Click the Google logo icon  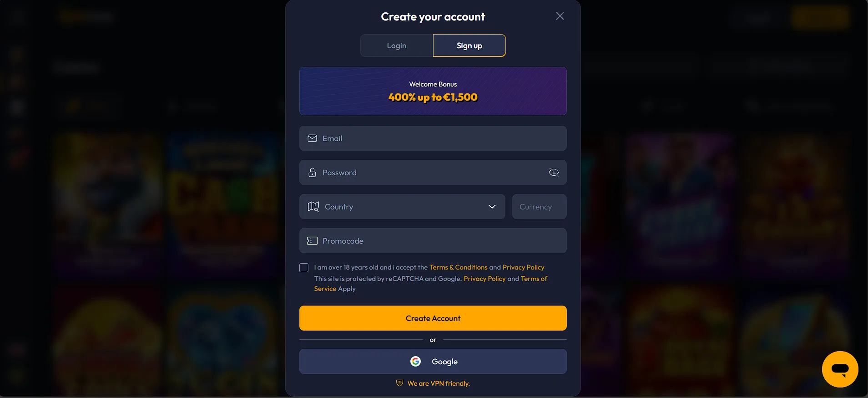pos(415,362)
